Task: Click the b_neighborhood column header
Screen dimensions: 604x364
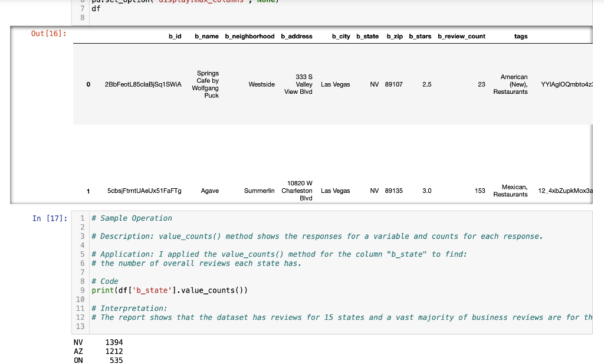Action: (x=250, y=36)
